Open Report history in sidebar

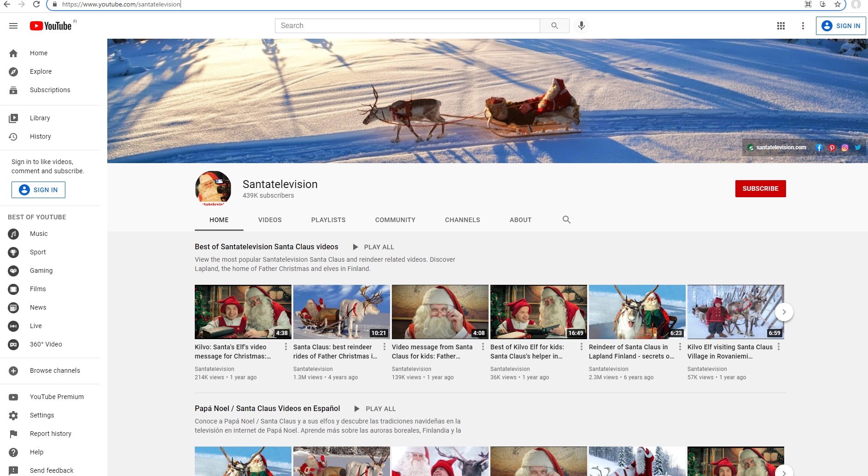(50, 434)
